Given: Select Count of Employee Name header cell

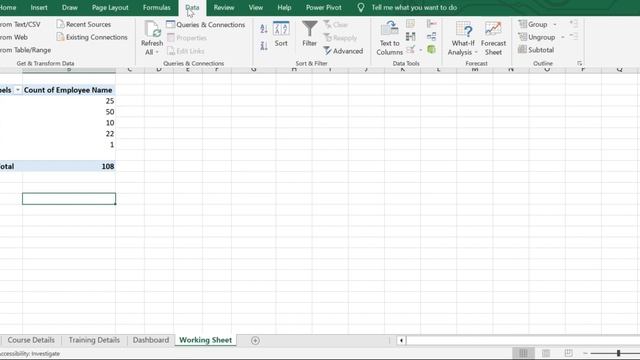Looking at the screenshot, I should click(x=69, y=90).
